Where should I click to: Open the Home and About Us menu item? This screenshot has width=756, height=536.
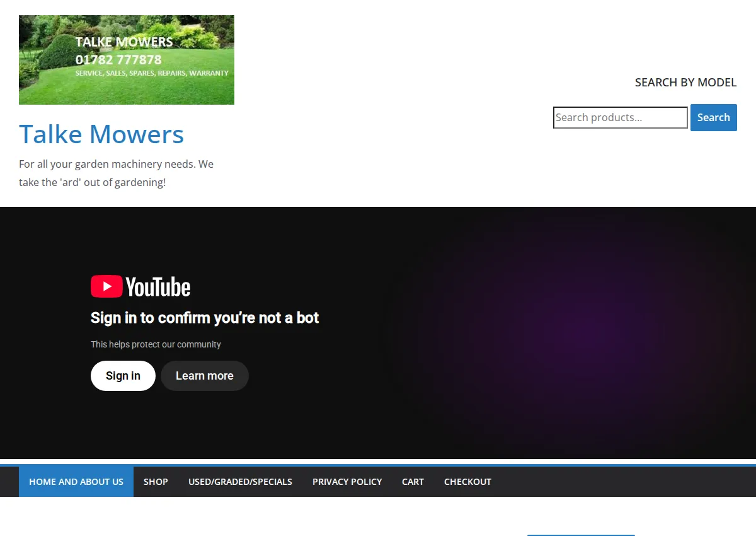click(76, 482)
